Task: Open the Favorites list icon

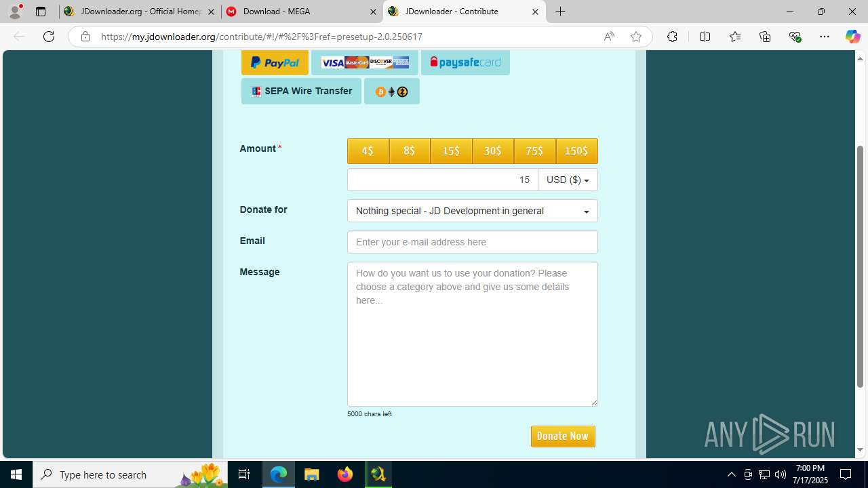Action: click(x=735, y=37)
